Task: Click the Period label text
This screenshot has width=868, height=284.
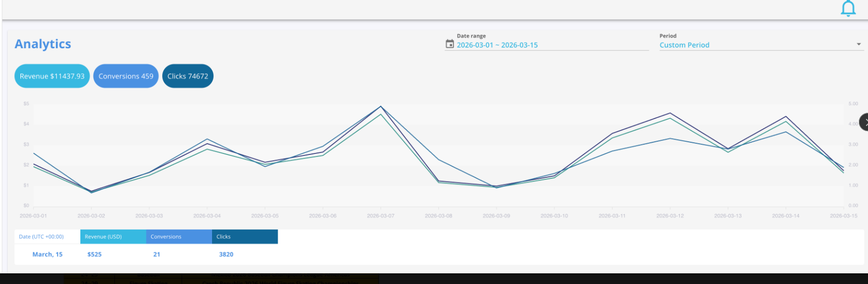Action: pos(668,36)
